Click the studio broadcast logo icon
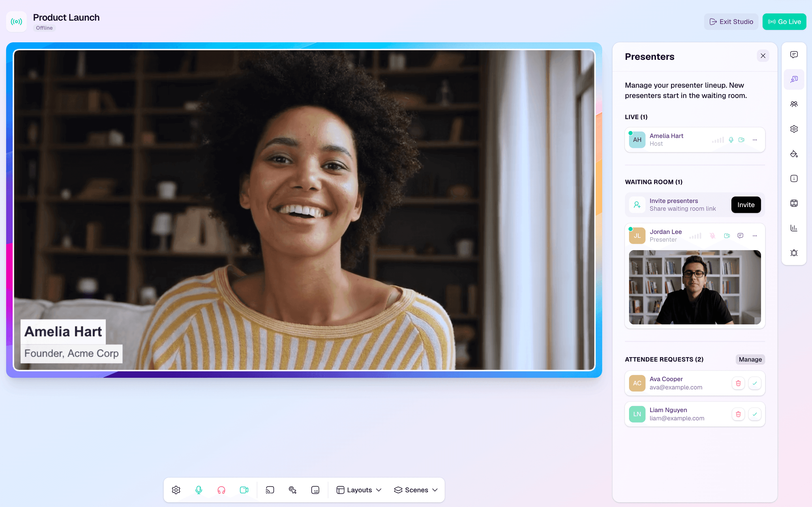The image size is (812, 507). 16,22
